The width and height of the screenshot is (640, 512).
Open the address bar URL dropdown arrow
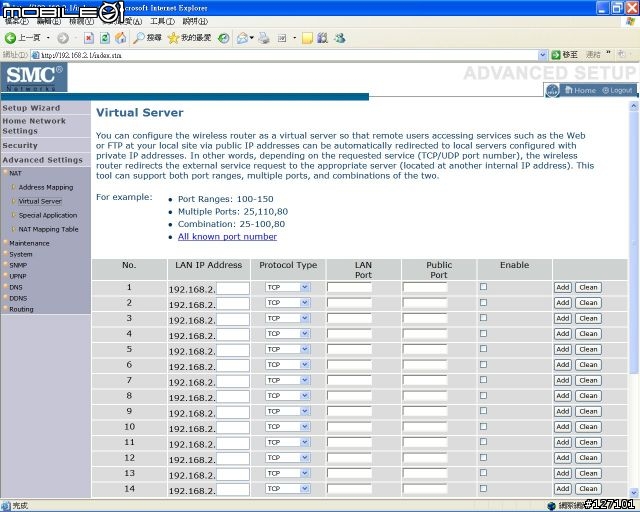(542, 55)
